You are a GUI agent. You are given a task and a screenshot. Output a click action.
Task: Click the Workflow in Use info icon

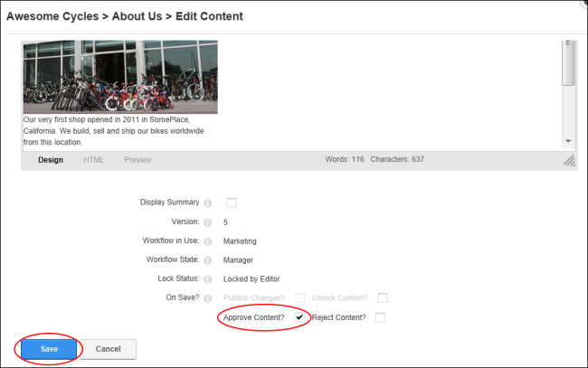coord(208,241)
